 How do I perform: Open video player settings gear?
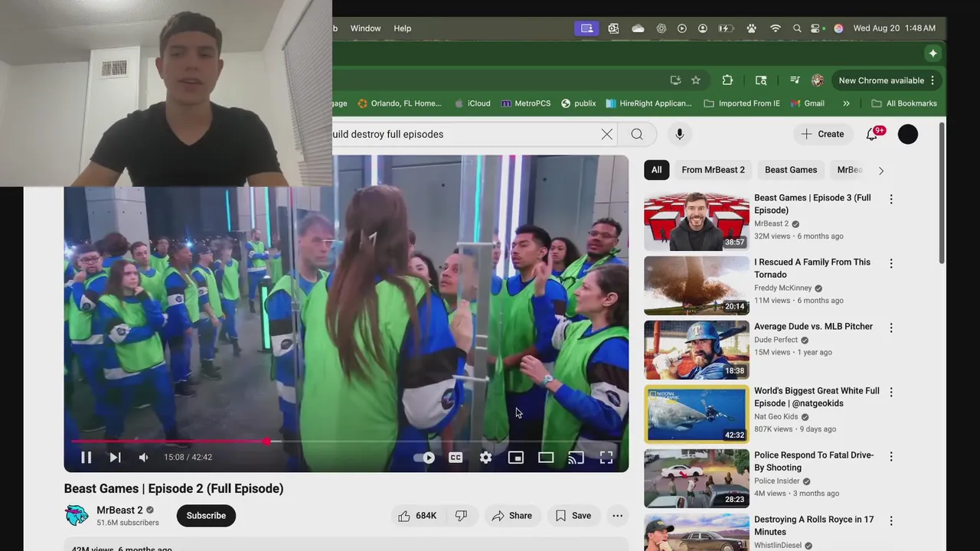pyautogui.click(x=485, y=458)
